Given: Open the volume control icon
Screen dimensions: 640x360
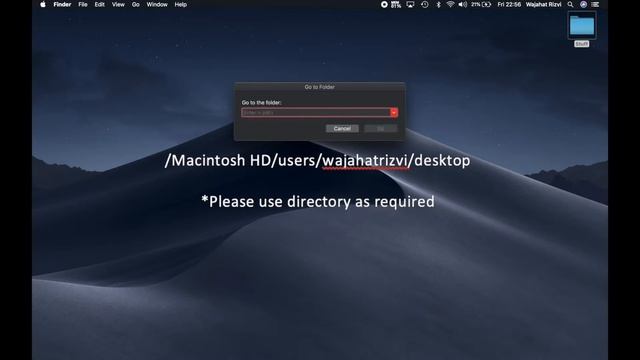Looking at the screenshot, I should (x=462, y=4).
